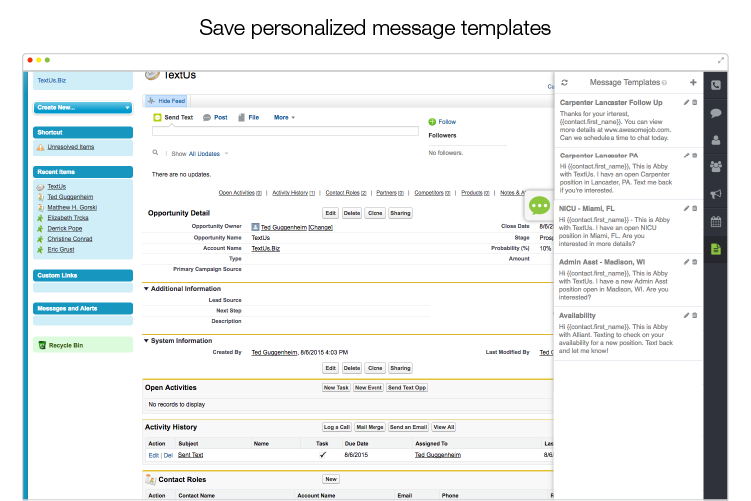The image size is (751, 501).
Task: Click the Hide Feed button
Action: [x=166, y=101]
